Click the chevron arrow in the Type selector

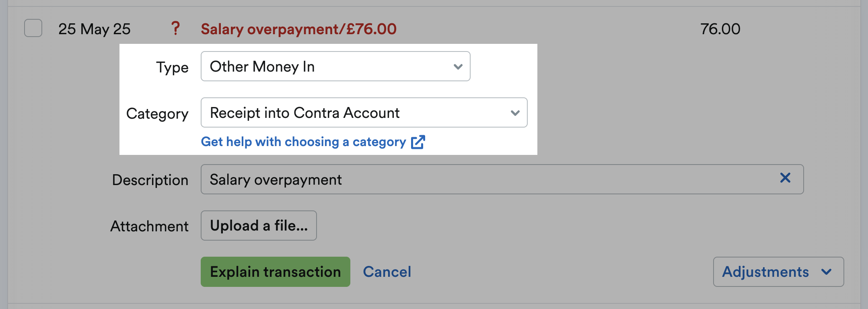click(458, 67)
